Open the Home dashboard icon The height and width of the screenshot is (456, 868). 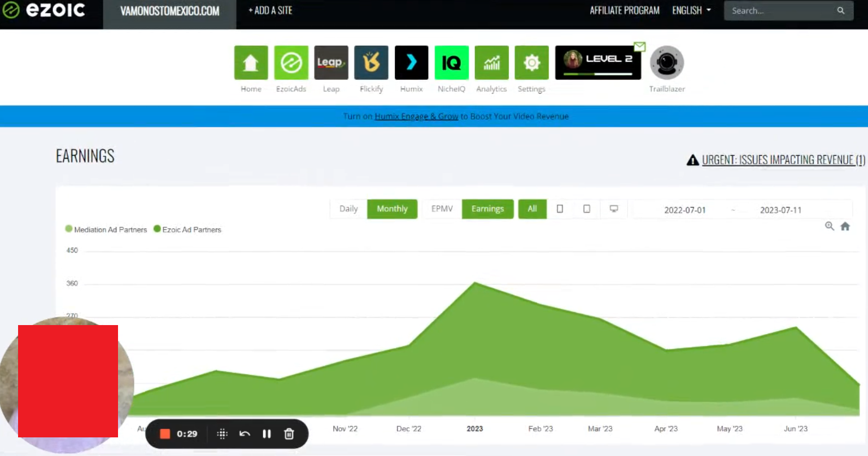(x=251, y=63)
